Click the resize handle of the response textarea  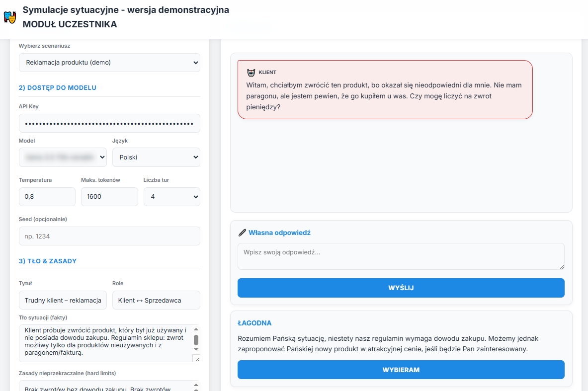[562, 267]
